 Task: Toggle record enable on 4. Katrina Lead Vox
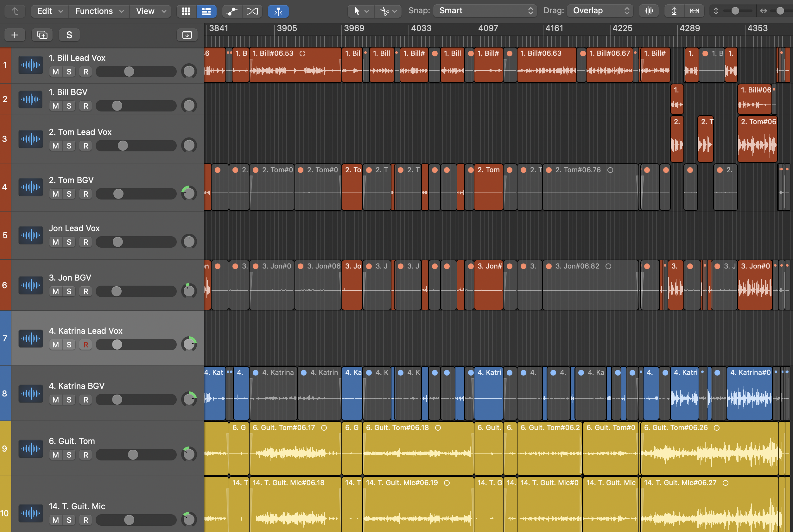86,345
